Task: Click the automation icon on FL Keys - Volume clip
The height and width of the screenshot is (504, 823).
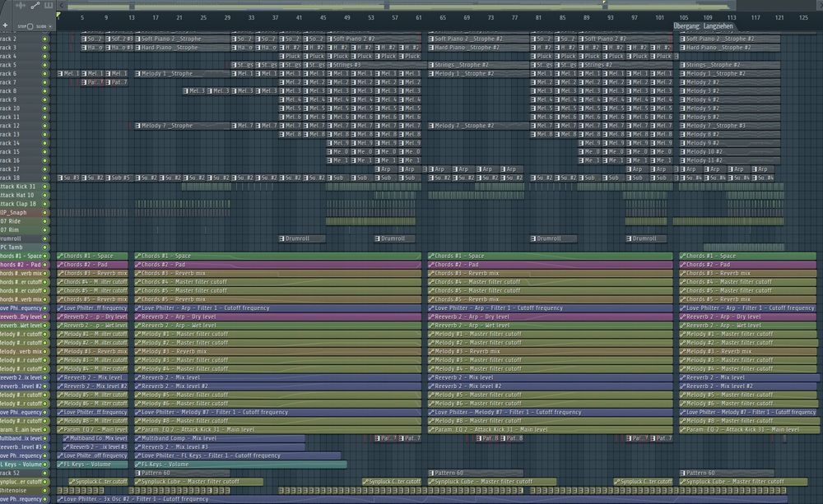Action: pos(61,465)
